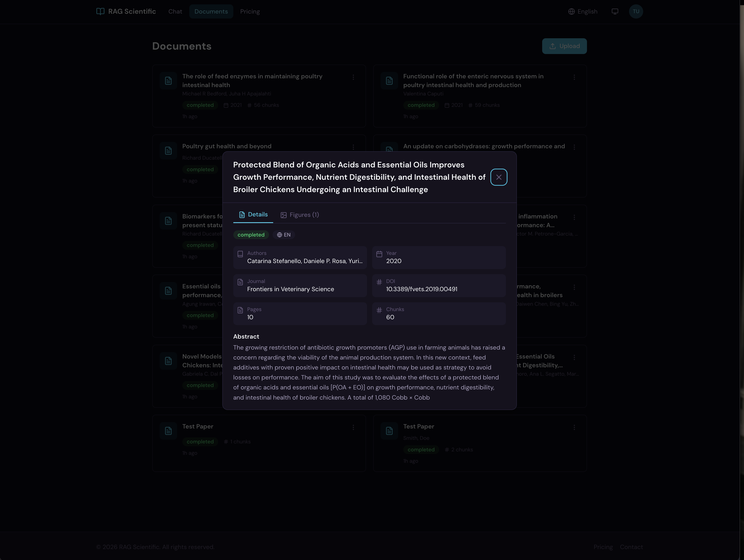Close the document details dialog
The height and width of the screenshot is (560, 744).
(499, 177)
